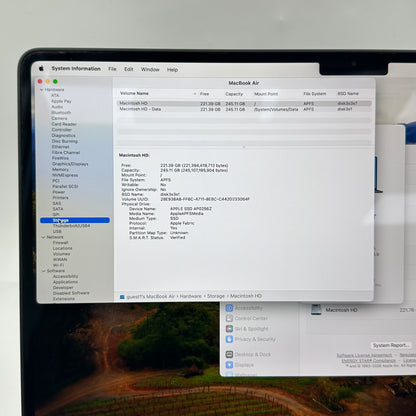Select Volumes under Network
Image resolution: width=416 pixels, height=416 pixels.
(61, 254)
